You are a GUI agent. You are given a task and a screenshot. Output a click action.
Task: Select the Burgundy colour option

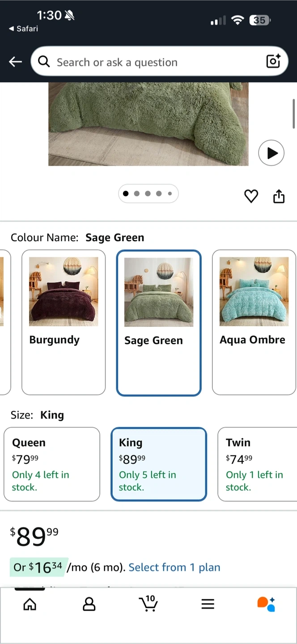tap(64, 322)
